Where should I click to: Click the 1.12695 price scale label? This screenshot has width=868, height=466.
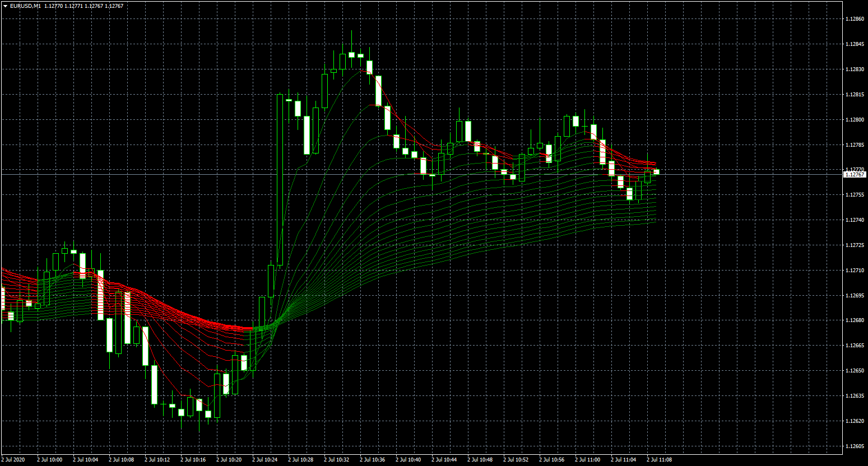[x=854, y=296]
